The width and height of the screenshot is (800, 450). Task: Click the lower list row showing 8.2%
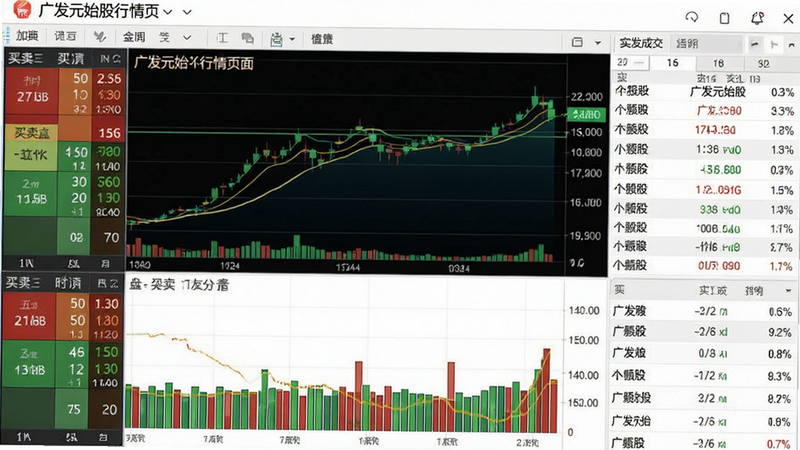(x=704, y=398)
